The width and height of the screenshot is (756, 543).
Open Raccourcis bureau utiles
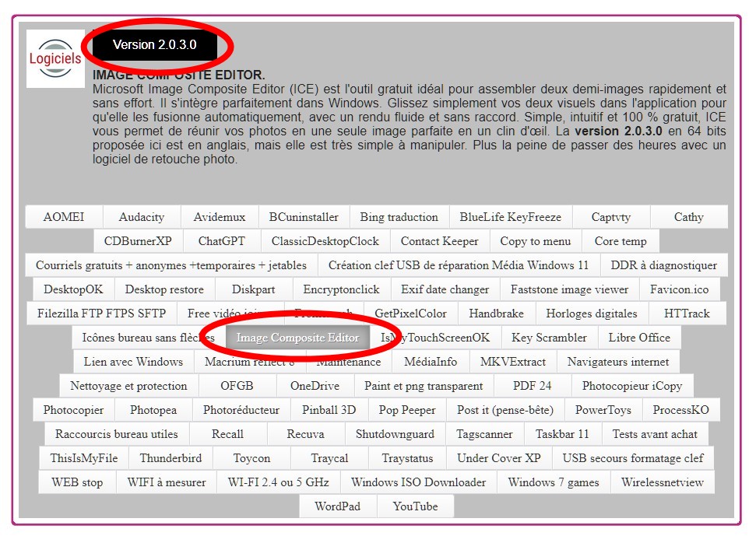(117, 433)
